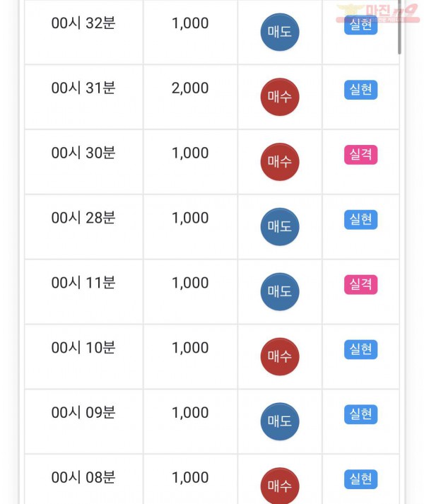The image size is (424, 504).
Task: Click the 실현 badge in the 00시 31분 row
Action: click(x=360, y=90)
